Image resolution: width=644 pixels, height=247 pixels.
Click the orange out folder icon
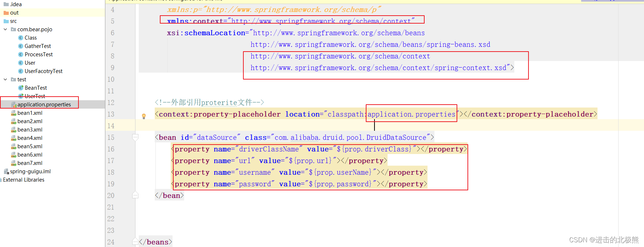[x=6, y=13]
